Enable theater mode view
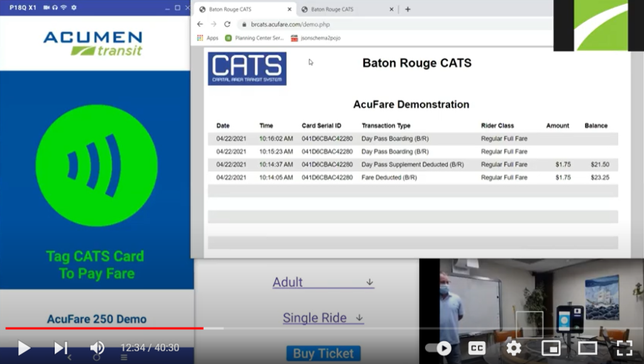 click(x=587, y=348)
